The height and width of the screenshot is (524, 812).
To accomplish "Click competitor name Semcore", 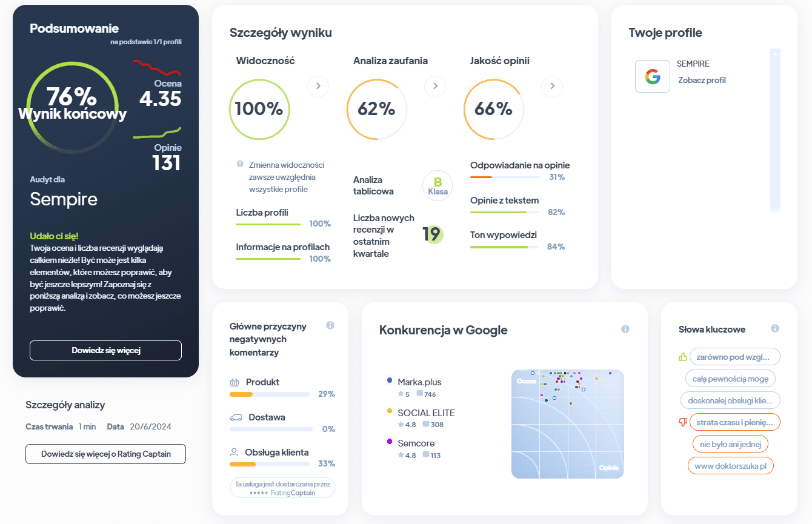I will tap(416, 443).
